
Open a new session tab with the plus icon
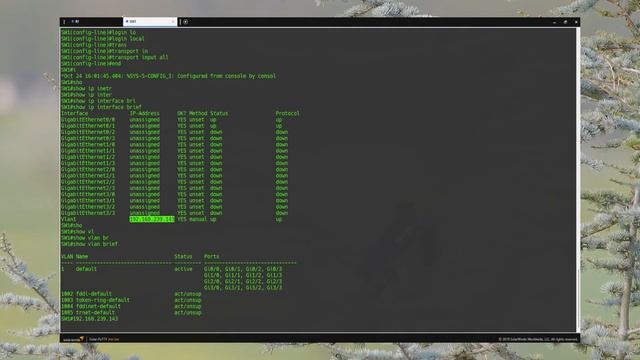186,22
